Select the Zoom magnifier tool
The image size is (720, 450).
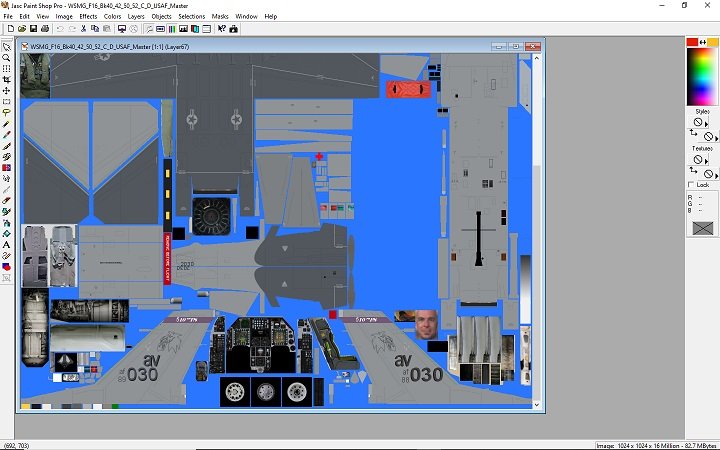click(7, 58)
